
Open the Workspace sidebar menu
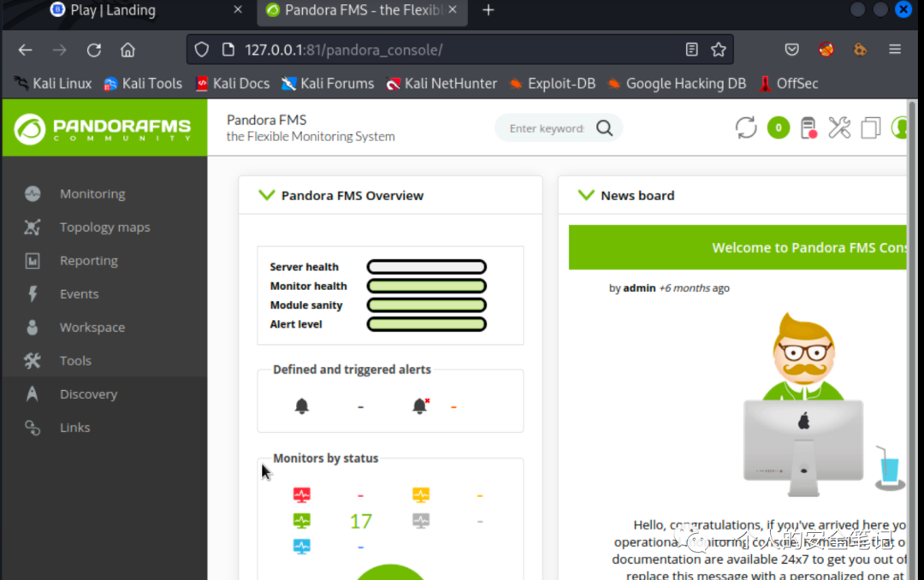point(104,327)
